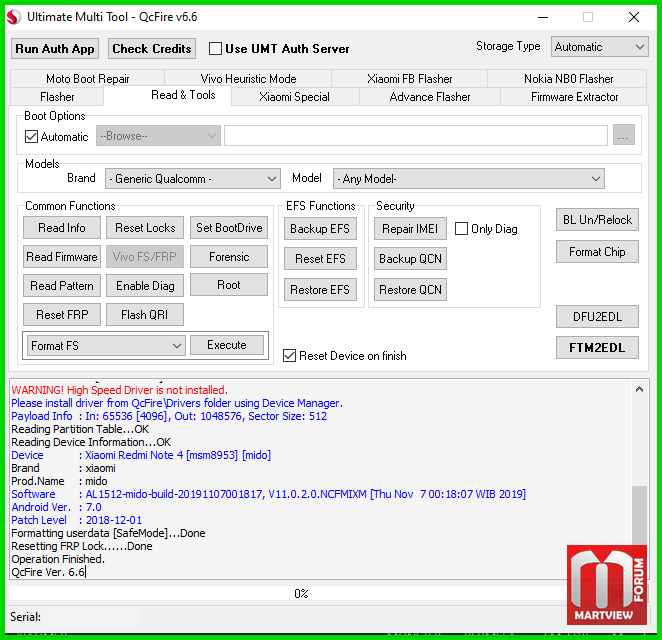Click the Reset Locks button
Screen dimensions: 662x640
(145, 228)
